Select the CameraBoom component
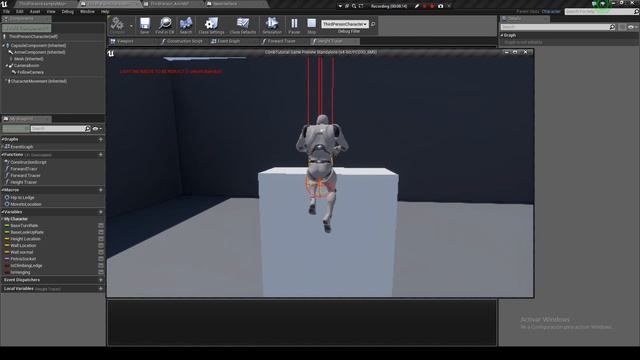The image size is (640, 360). pos(26,65)
